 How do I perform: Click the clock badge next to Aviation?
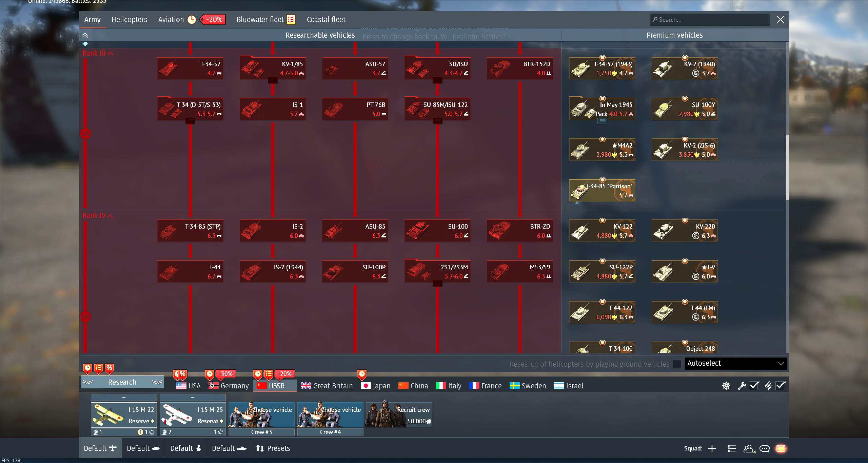click(x=192, y=20)
